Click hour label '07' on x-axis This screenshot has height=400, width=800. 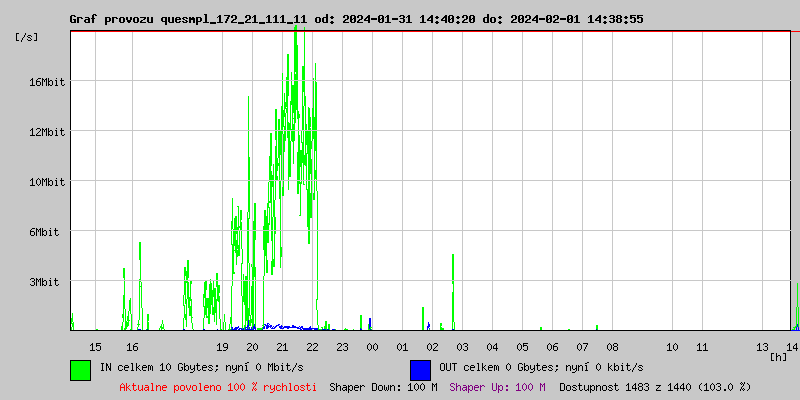(x=583, y=347)
